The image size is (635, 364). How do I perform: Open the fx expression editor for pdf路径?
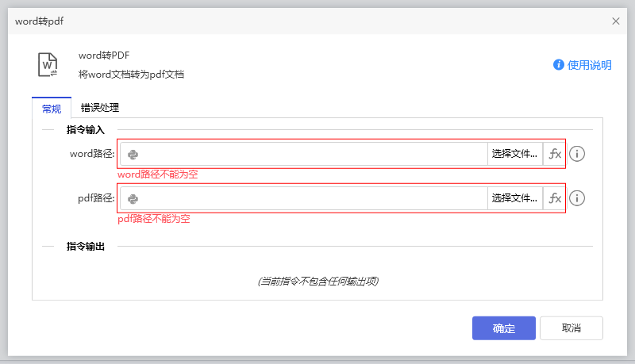point(555,198)
